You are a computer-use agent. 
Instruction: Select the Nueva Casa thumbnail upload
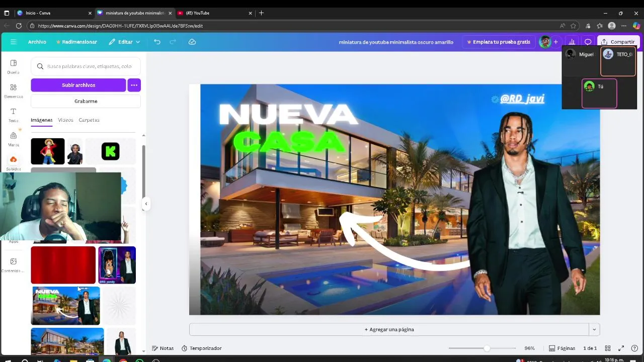(x=65, y=306)
